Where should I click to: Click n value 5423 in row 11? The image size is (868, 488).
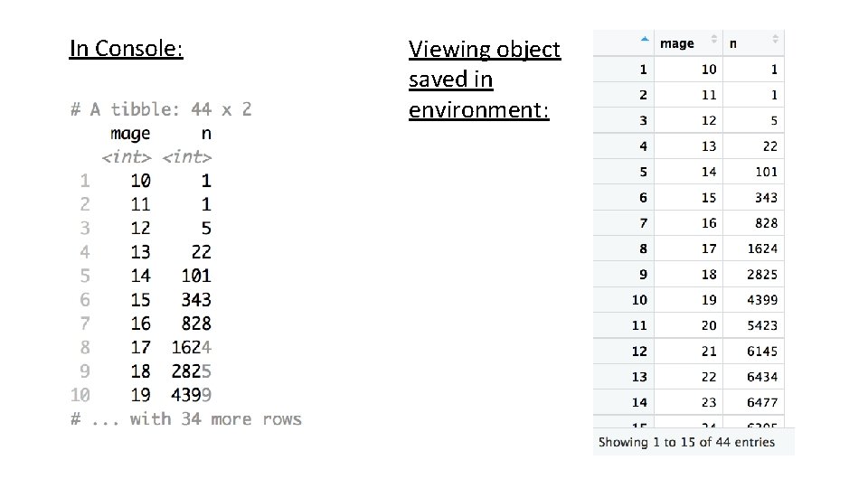click(762, 325)
